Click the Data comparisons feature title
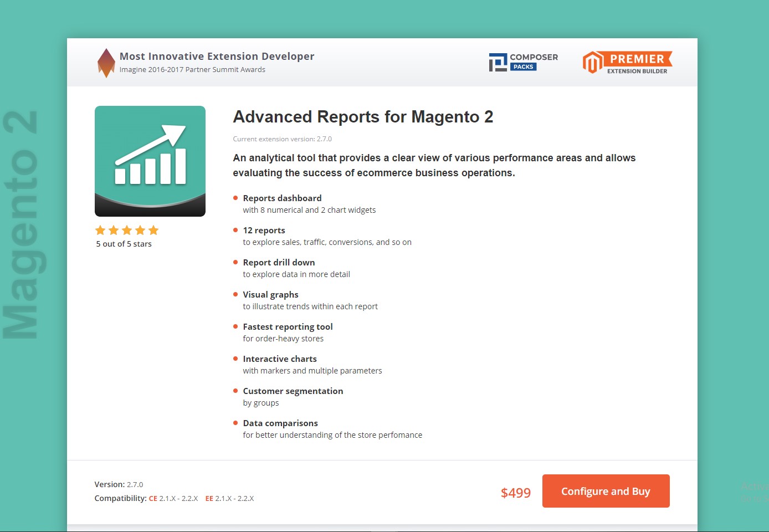The image size is (769, 532). pos(280,423)
